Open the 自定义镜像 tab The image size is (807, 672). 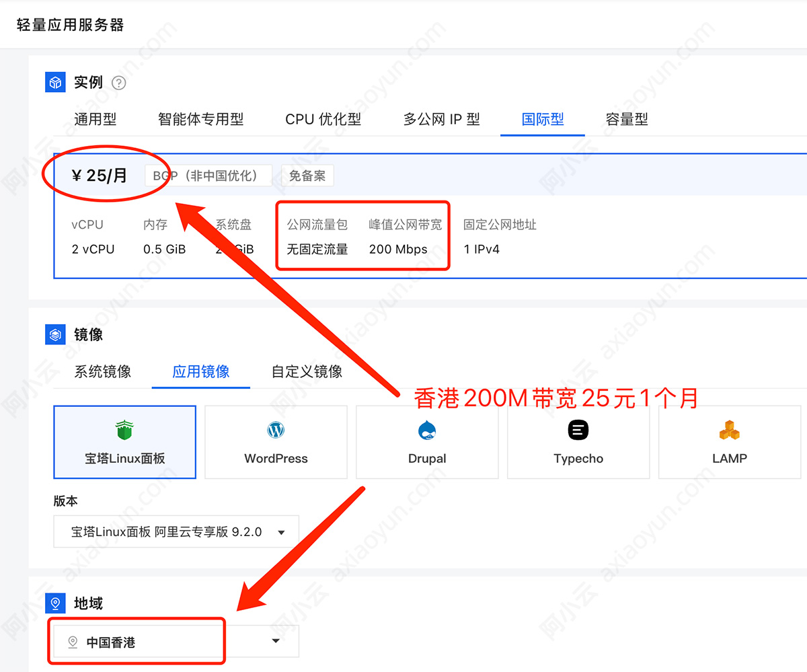pos(307,371)
